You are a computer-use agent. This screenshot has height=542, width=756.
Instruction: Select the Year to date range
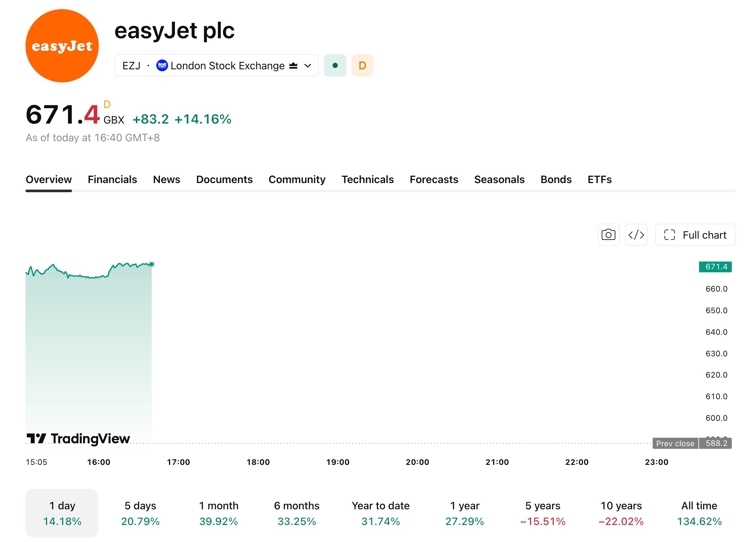click(381, 513)
